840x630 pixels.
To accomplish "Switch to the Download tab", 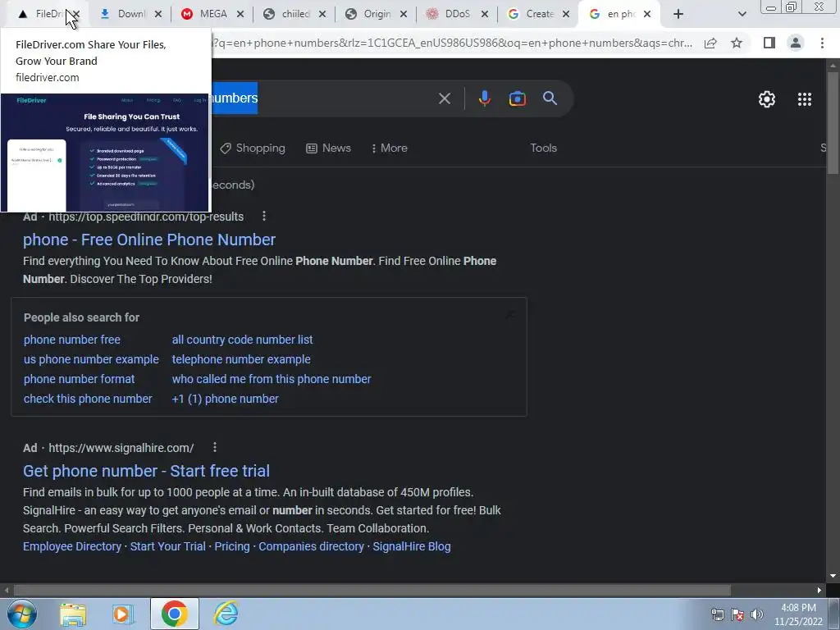I will pos(131,14).
